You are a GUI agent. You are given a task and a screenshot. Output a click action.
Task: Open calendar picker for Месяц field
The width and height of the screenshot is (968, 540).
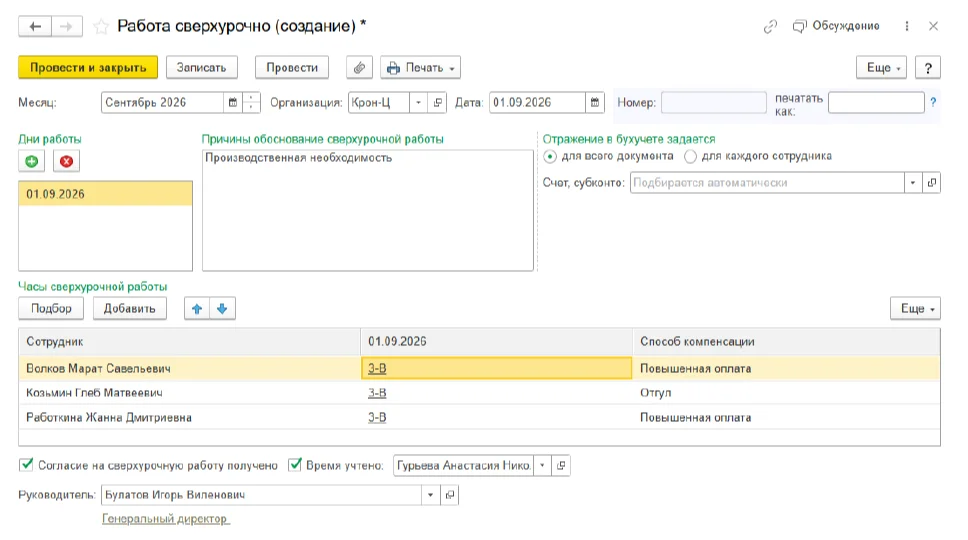tap(233, 102)
